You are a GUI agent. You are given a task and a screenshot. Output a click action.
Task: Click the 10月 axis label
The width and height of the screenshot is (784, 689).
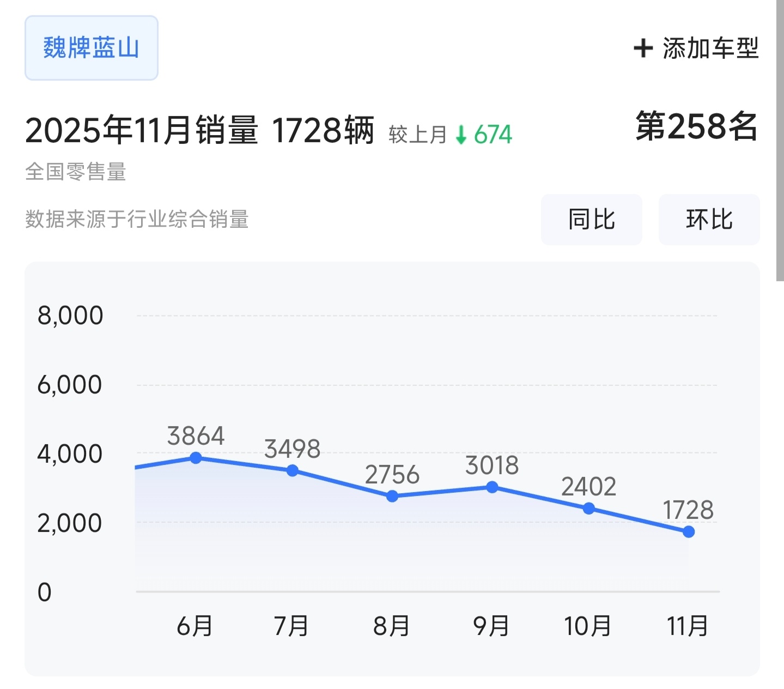click(x=588, y=626)
